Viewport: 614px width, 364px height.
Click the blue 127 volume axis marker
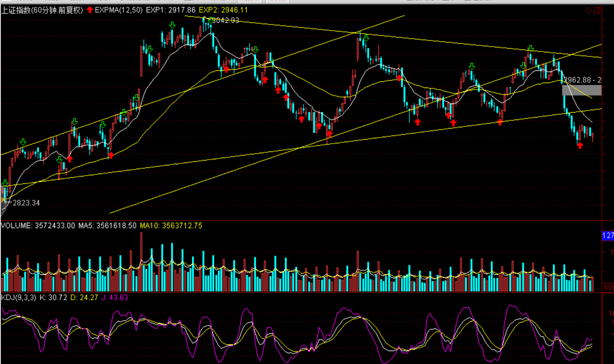tap(607, 235)
